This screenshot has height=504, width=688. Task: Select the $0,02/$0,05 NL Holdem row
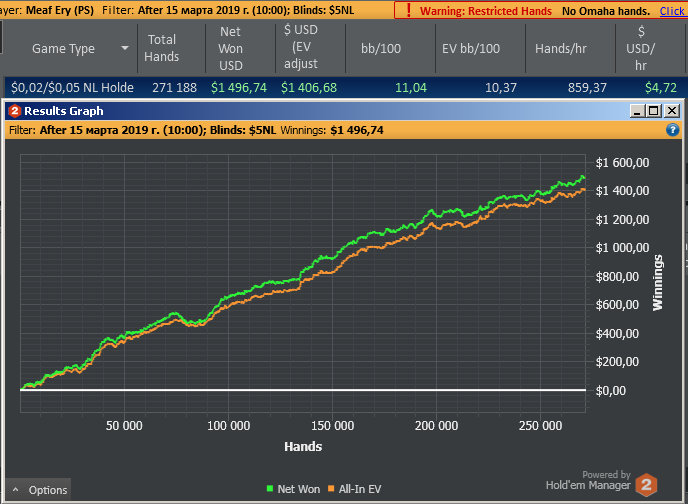(x=344, y=87)
